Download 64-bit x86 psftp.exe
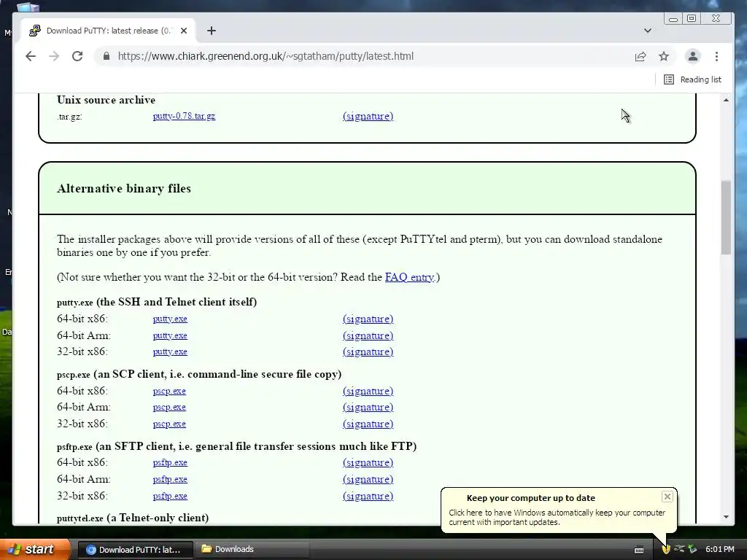This screenshot has width=747, height=560. (170, 462)
